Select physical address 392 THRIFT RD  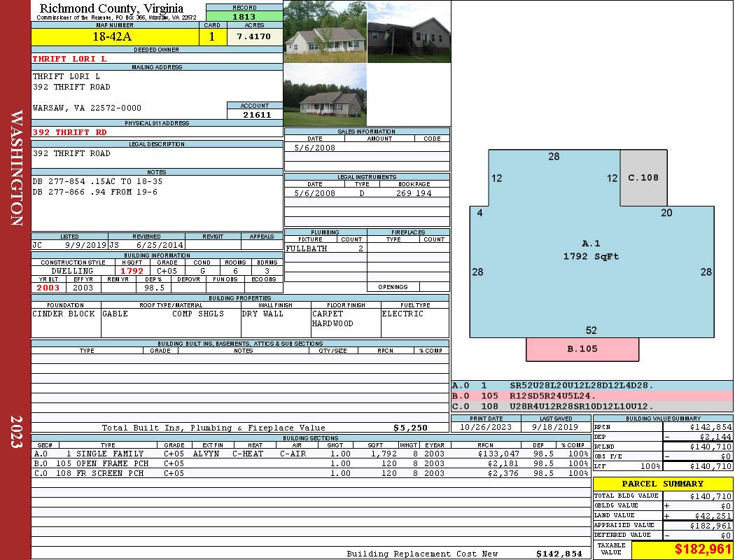[x=69, y=132]
